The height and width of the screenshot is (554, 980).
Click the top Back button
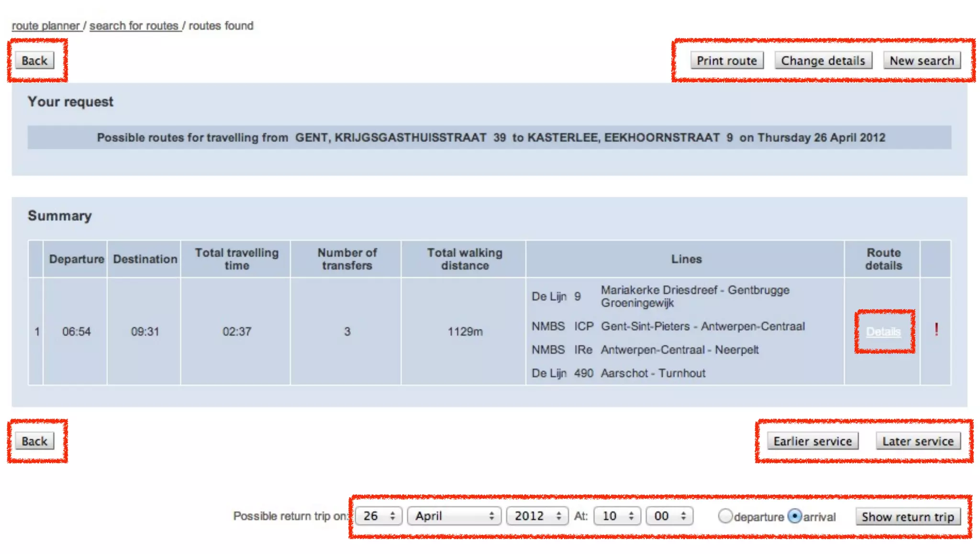(x=34, y=61)
